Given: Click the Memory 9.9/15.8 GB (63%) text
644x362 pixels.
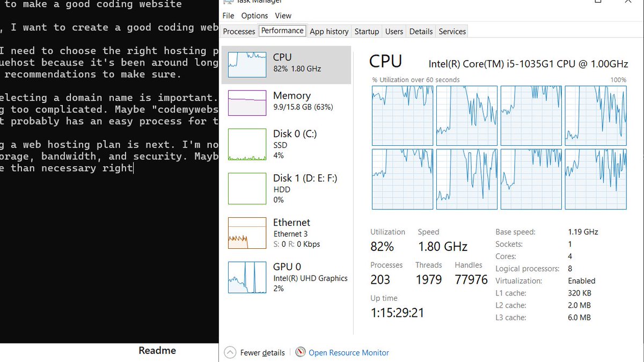Looking at the screenshot, I should (x=303, y=107).
